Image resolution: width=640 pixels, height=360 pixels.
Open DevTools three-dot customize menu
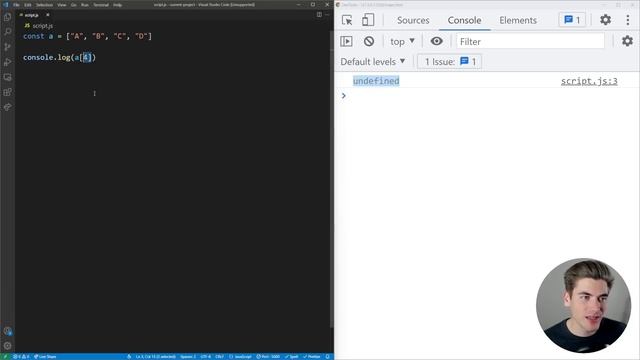tap(628, 20)
